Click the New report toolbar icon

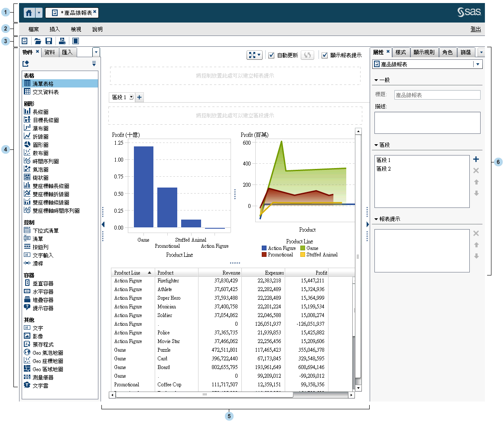tap(25, 41)
